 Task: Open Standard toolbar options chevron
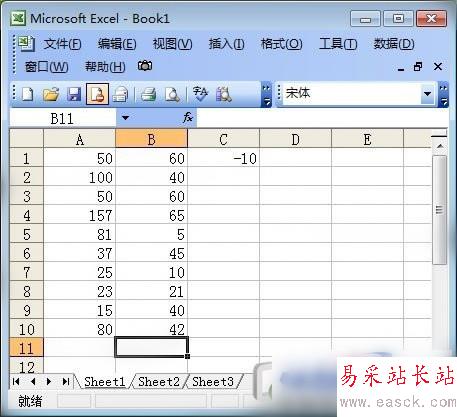(266, 94)
